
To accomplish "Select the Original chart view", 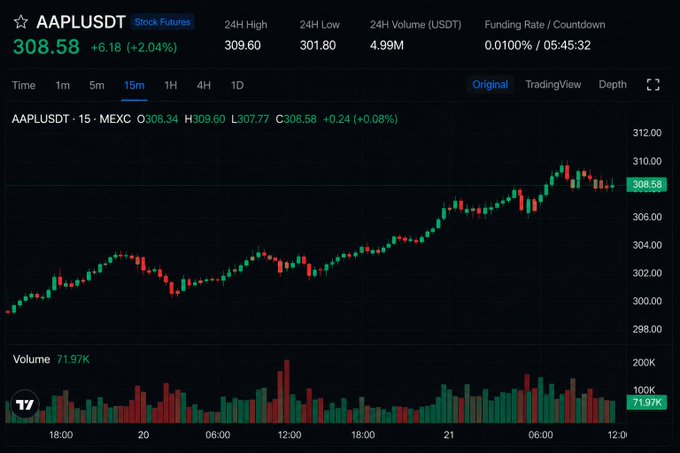I will coord(490,85).
